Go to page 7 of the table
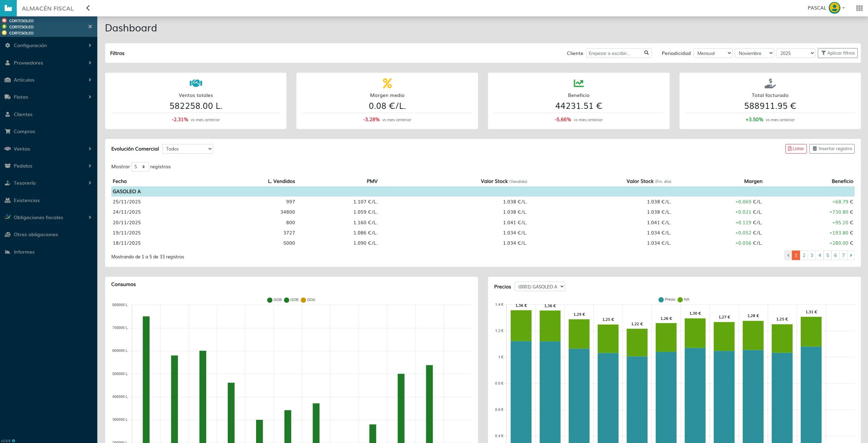Screen dimensions: 868x443 click(843, 255)
